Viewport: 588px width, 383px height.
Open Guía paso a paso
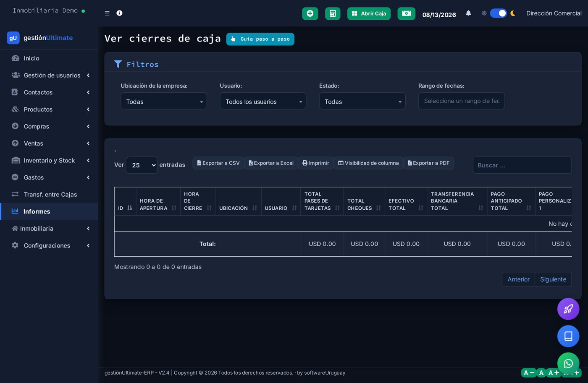click(x=260, y=39)
